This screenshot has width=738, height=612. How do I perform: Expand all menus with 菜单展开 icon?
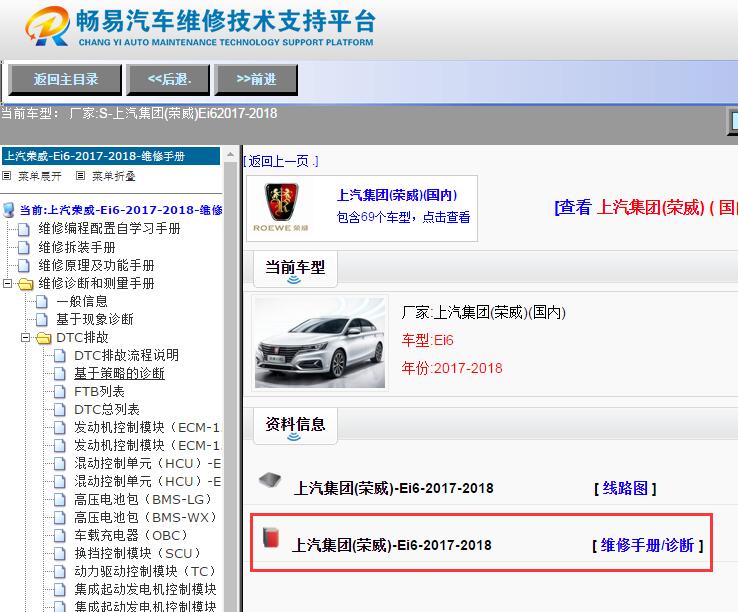(x=7, y=176)
